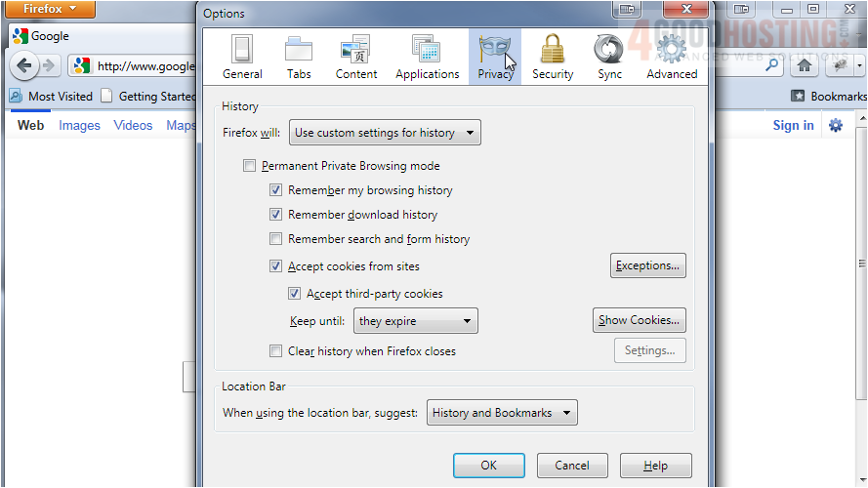Enable Clear history when Firefox closes
868x488 pixels.
click(x=276, y=351)
